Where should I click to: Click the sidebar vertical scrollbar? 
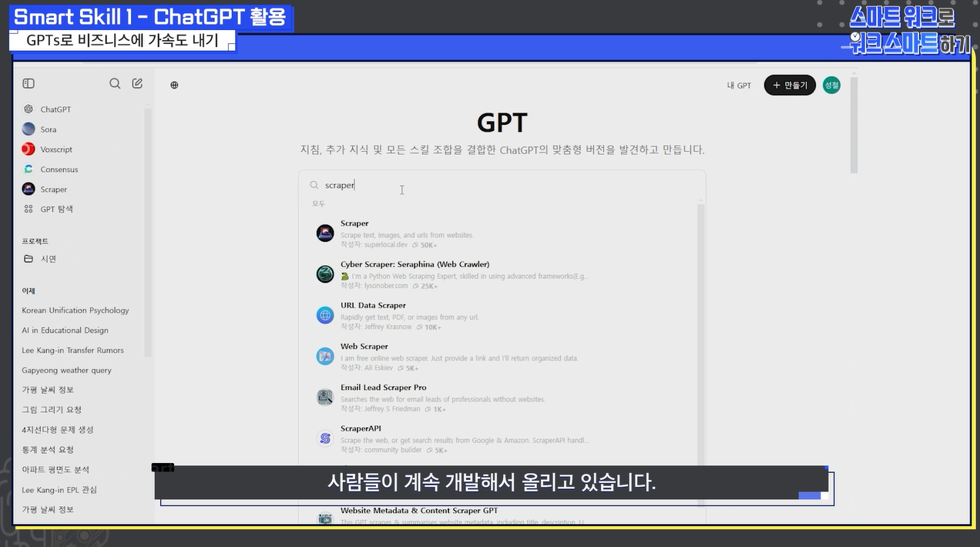coord(149,231)
